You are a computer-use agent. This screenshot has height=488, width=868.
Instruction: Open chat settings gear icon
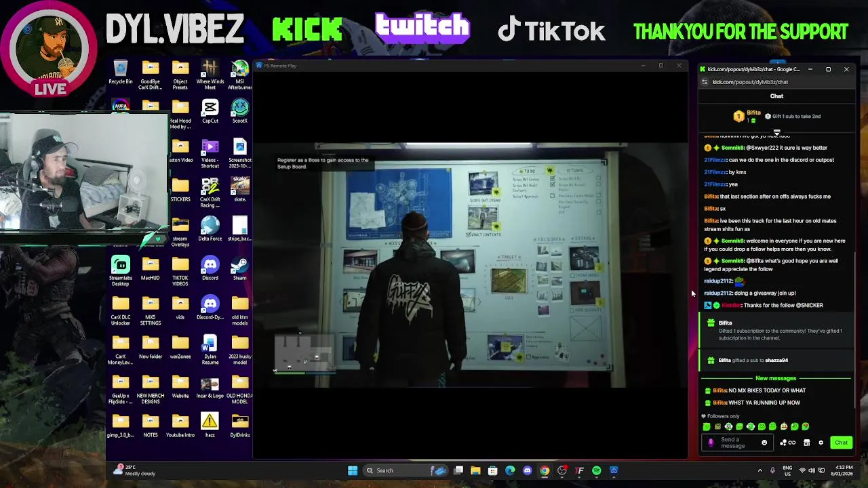pyautogui.click(x=821, y=443)
